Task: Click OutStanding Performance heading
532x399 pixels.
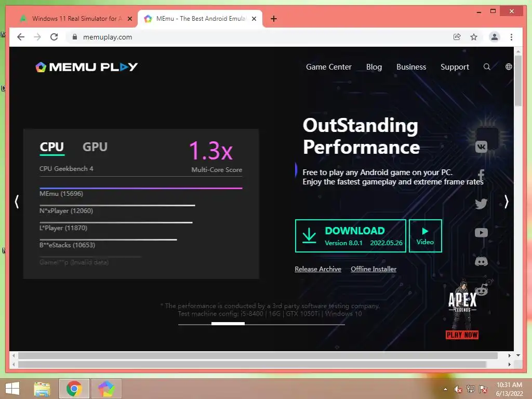Action: point(362,136)
